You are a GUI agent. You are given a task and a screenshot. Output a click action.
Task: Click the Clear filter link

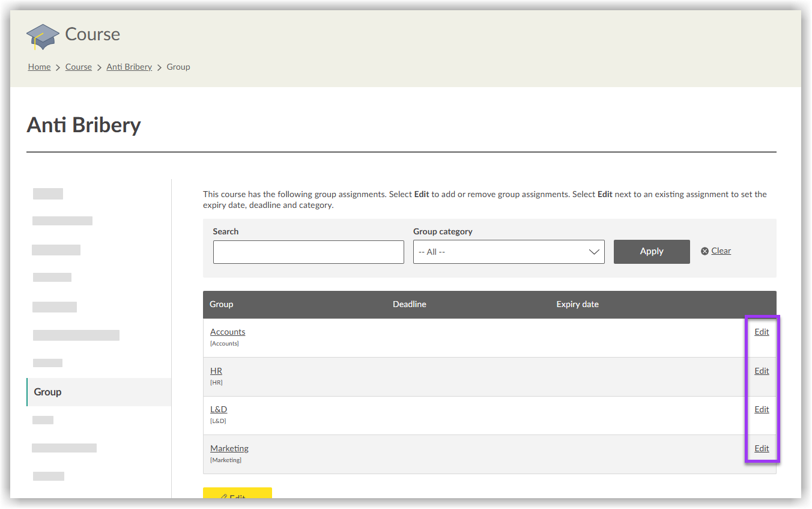[x=721, y=251]
